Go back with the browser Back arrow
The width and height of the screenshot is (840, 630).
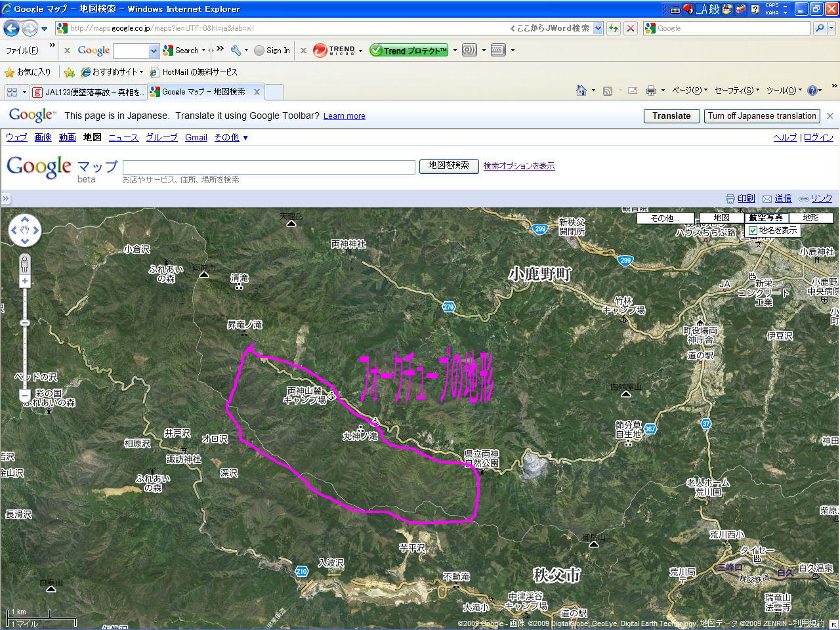click(11, 28)
